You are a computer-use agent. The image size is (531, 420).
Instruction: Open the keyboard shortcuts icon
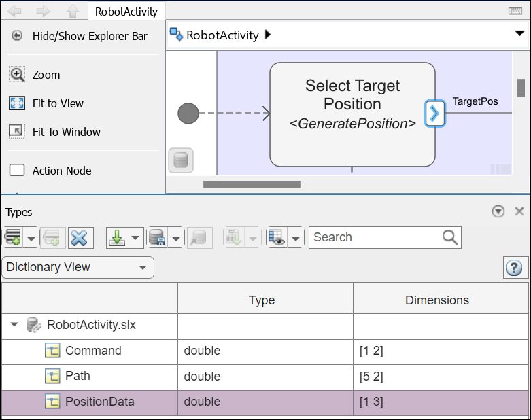tap(515, 11)
